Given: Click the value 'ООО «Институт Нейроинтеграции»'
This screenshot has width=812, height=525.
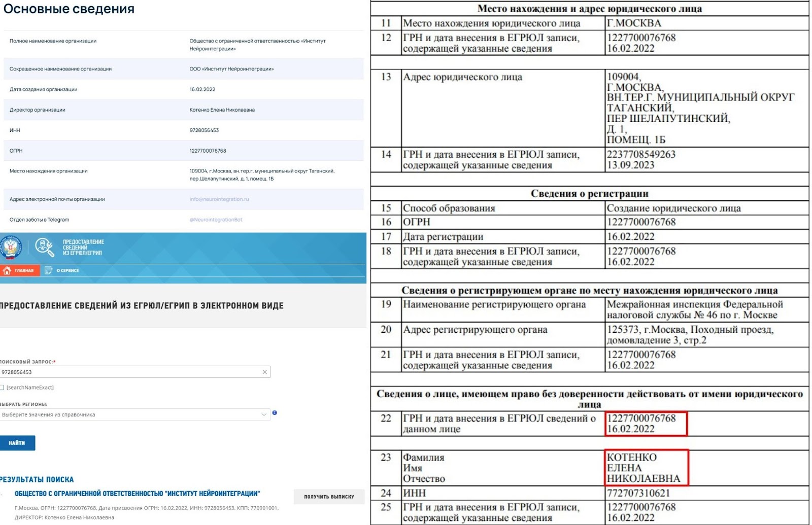Looking at the screenshot, I should click(231, 69).
